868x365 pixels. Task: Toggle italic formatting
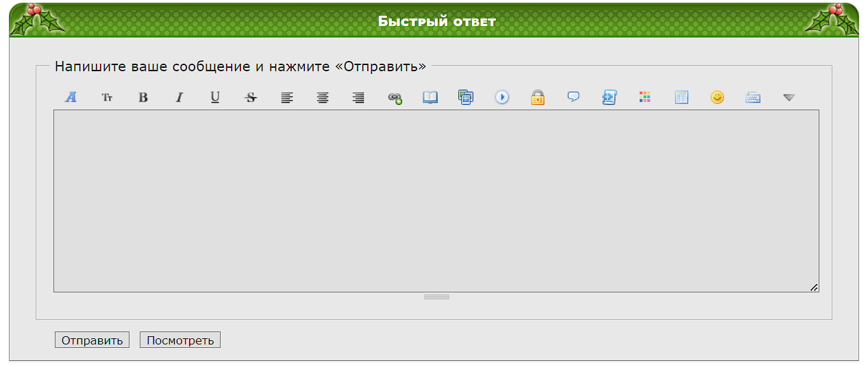[x=179, y=97]
